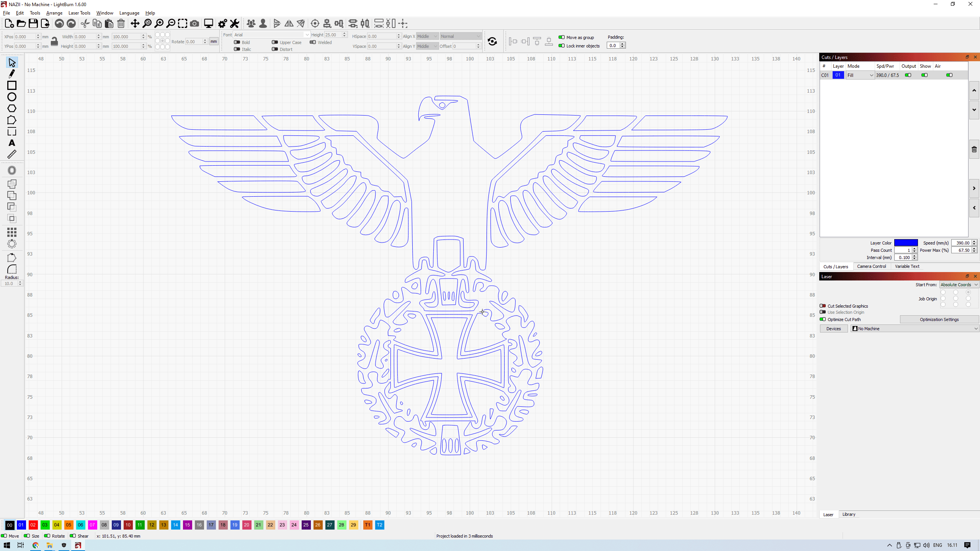The width and height of the screenshot is (980, 551).
Task: Open the Normal text style dropdown
Action: (x=460, y=36)
